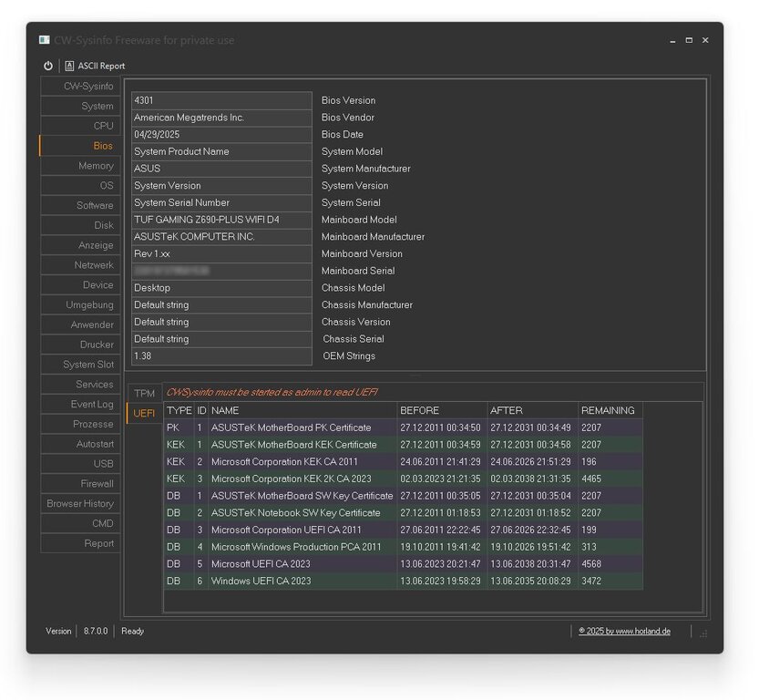Image resolution: width=769 pixels, height=700 pixels.
Task: Go to the Memory sidebar tab
Action: coord(80,166)
